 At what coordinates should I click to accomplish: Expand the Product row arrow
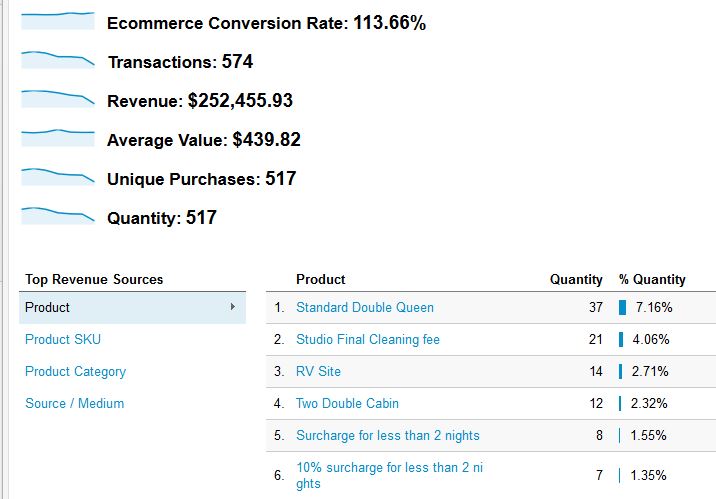click(233, 307)
